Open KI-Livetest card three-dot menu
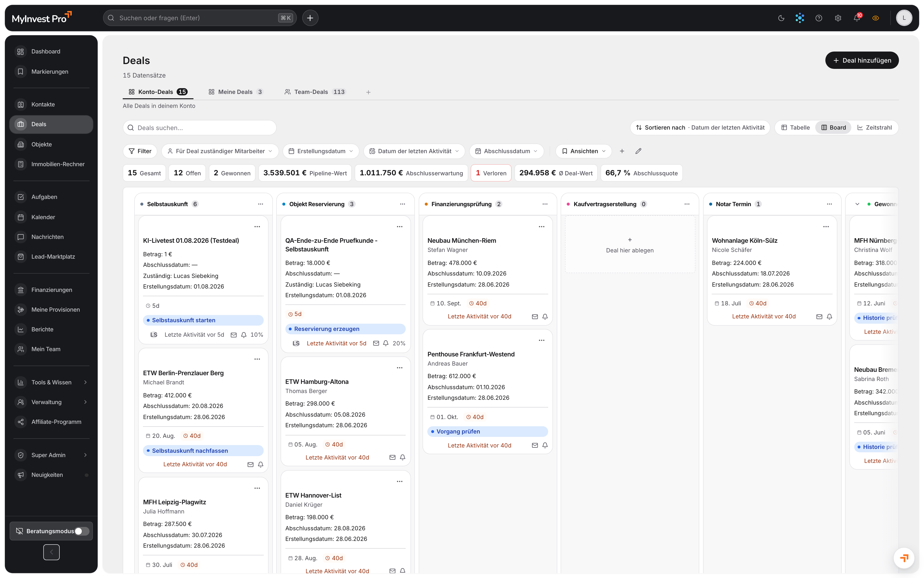 click(257, 227)
